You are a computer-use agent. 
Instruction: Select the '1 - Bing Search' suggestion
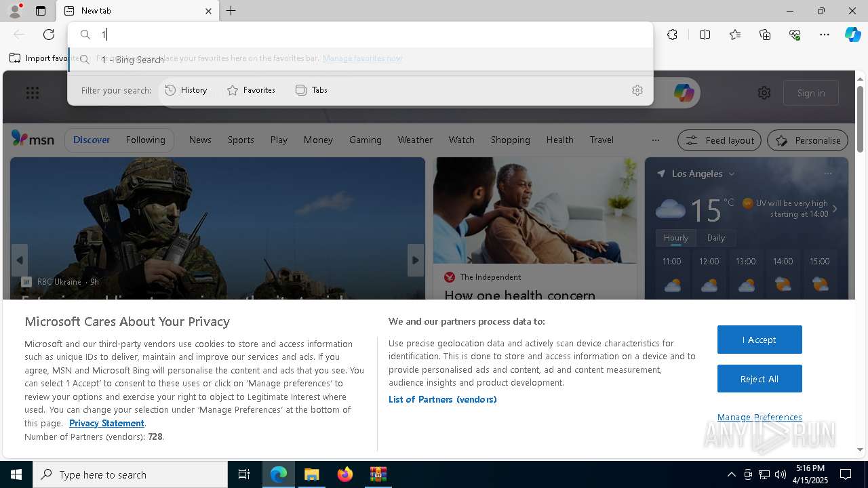tap(360, 60)
